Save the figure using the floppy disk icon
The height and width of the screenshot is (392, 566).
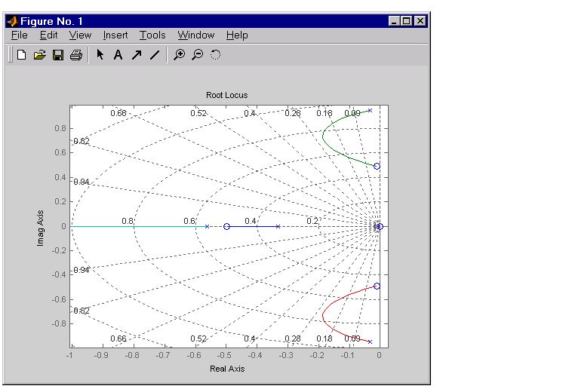[58, 55]
